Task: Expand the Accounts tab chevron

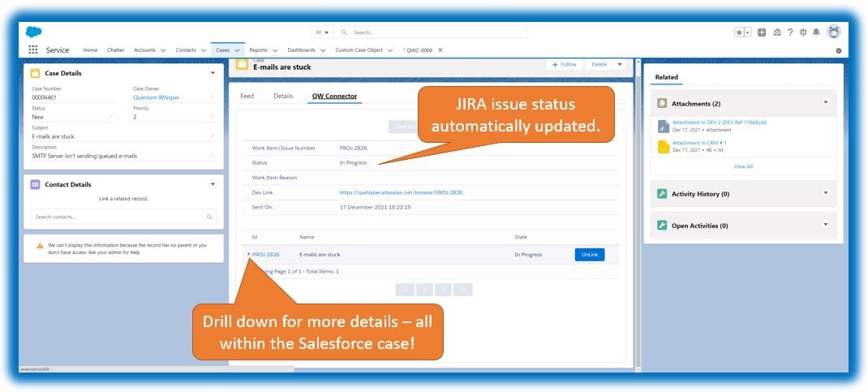Action: tap(163, 50)
